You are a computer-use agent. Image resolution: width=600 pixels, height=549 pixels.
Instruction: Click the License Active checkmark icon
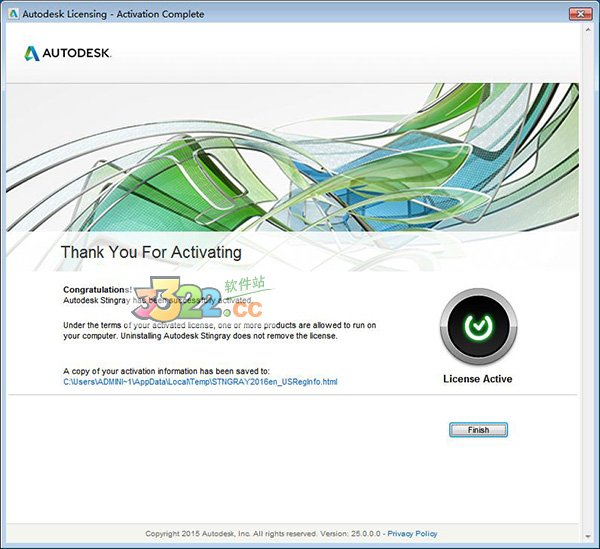pos(478,326)
